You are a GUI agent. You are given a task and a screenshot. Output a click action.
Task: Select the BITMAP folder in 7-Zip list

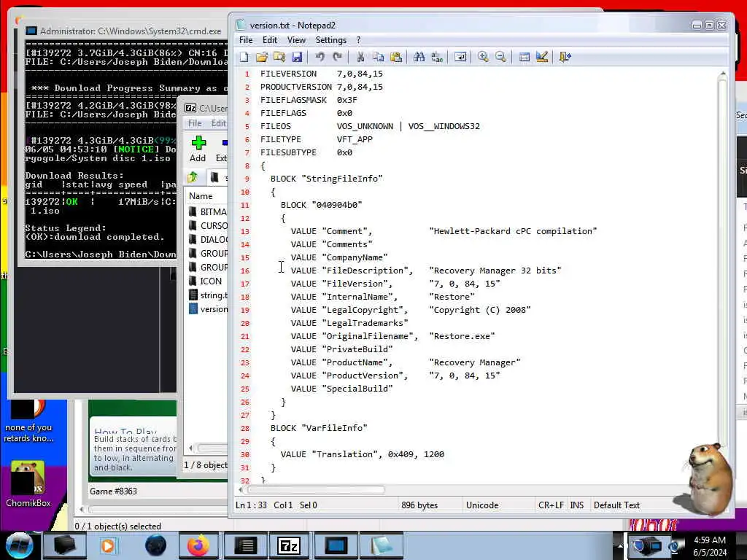coord(208,212)
